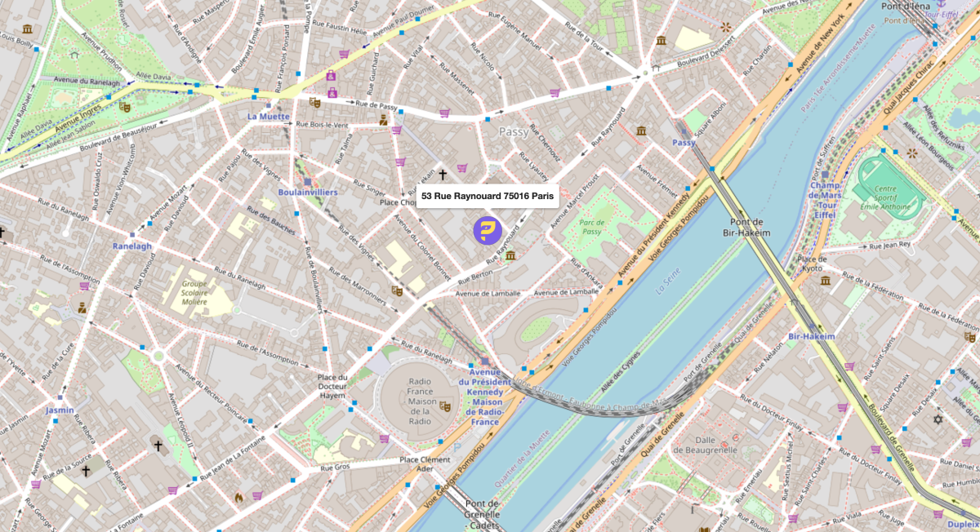Click the black cross church icon near Place Chopin
This screenshot has height=532, width=980.
[443, 175]
